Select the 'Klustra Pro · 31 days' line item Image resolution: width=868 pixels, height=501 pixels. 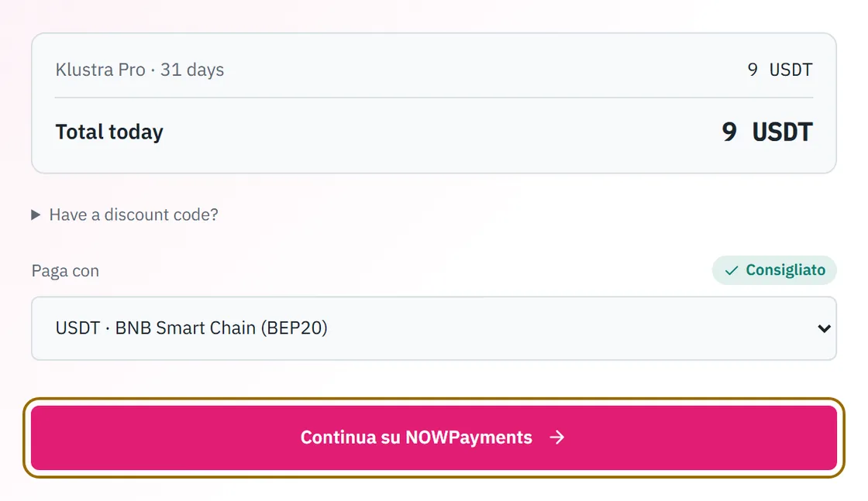pyautogui.click(x=139, y=70)
